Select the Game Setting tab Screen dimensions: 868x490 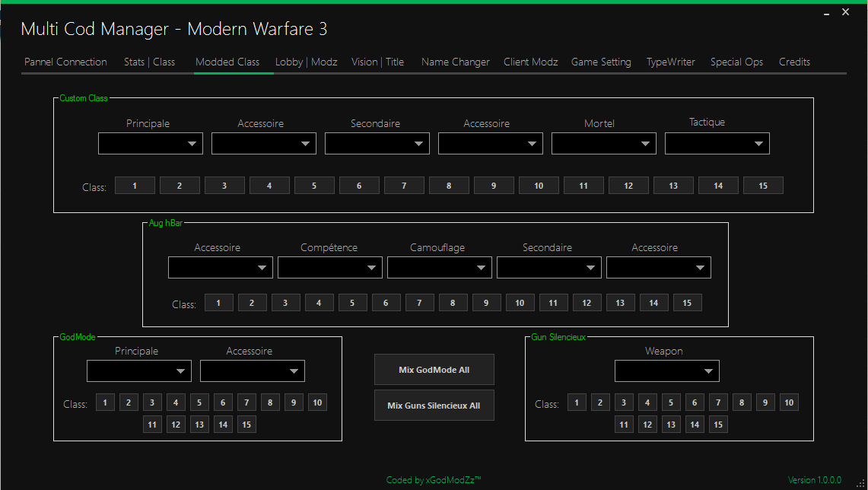pos(601,62)
